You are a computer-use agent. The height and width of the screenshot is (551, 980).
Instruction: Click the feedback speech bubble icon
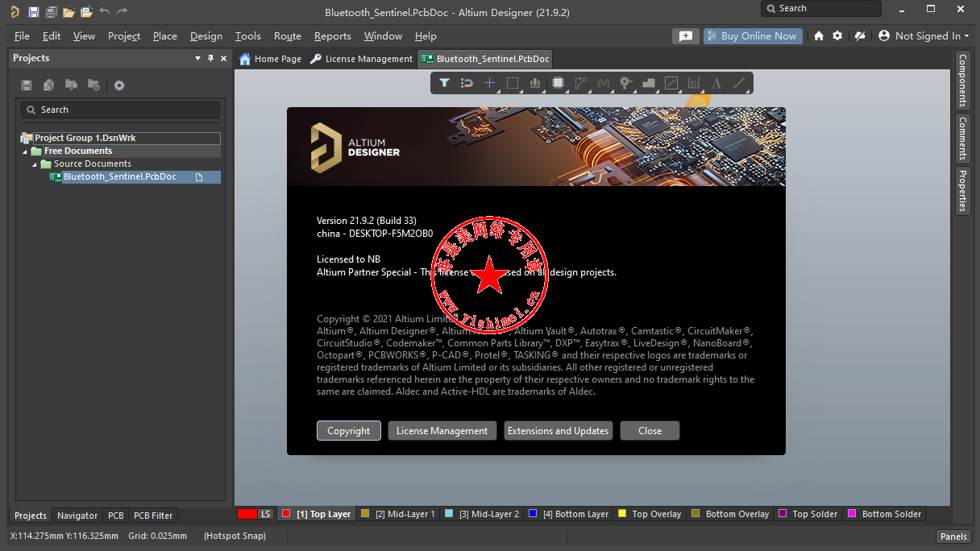[685, 36]
